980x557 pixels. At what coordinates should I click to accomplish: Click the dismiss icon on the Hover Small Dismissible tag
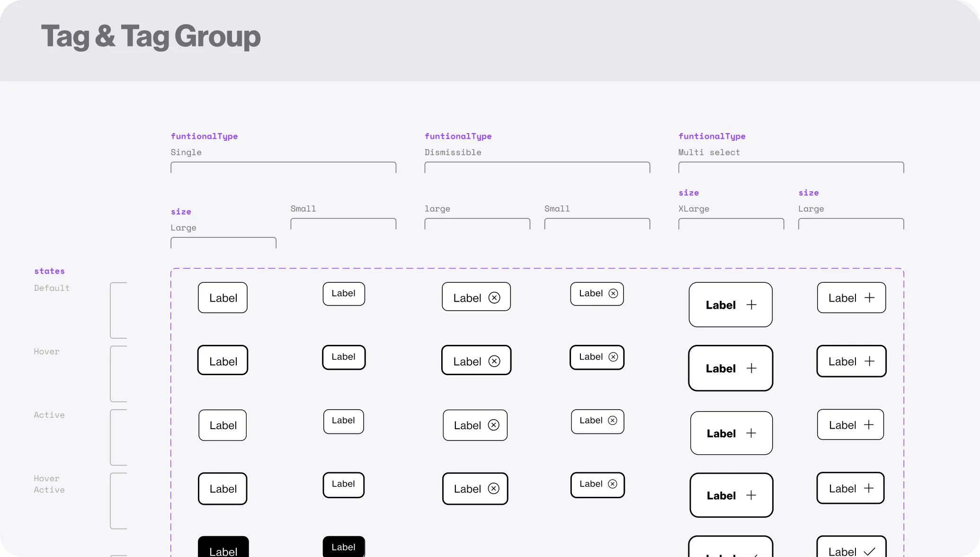pyautogui.click(x=613, y=357)
